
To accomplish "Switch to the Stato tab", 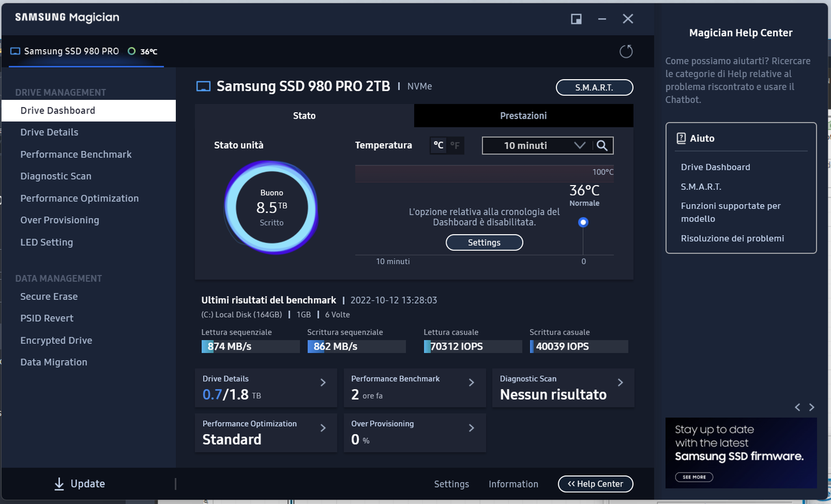I will (x=304, y=115).
